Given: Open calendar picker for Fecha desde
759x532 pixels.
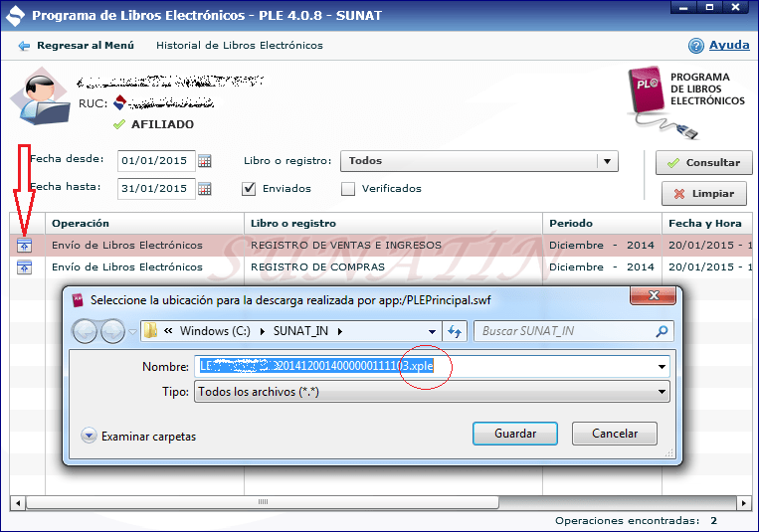Looking at the screenshot, I should click(x=205, y=161).
